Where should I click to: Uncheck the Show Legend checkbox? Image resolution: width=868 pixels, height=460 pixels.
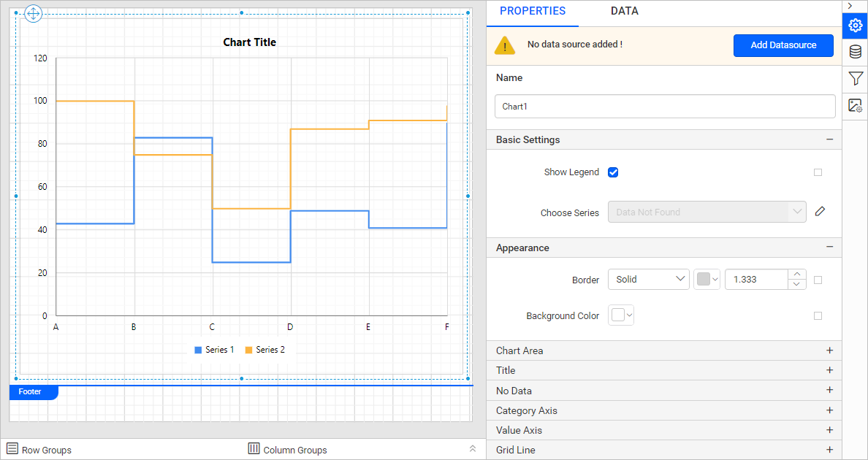click(614, 172)
